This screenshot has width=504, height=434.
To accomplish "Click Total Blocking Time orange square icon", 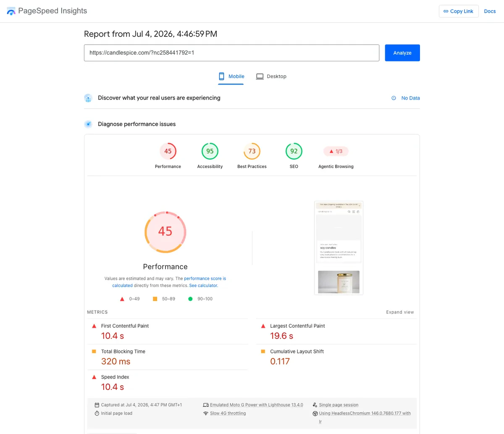I will click(x=94, y=351).
